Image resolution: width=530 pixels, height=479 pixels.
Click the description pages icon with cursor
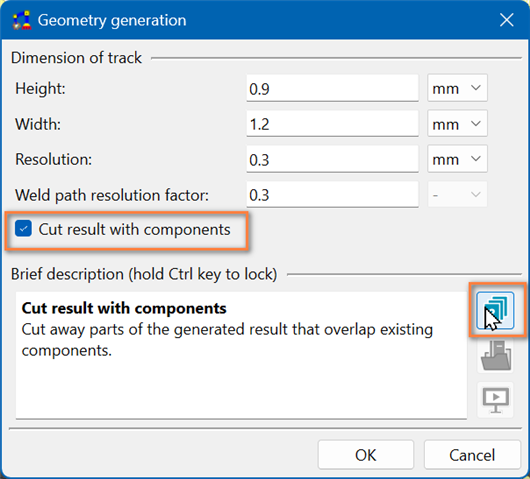(495, 311)
